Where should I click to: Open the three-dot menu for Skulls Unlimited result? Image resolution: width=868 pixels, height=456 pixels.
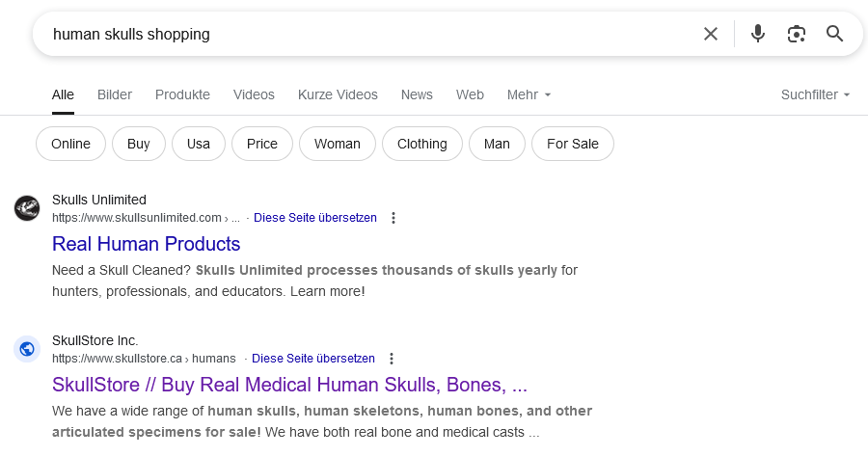pos(393,218)
